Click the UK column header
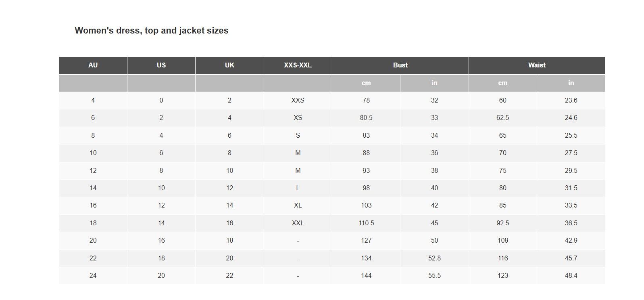 tap(229, 65)
